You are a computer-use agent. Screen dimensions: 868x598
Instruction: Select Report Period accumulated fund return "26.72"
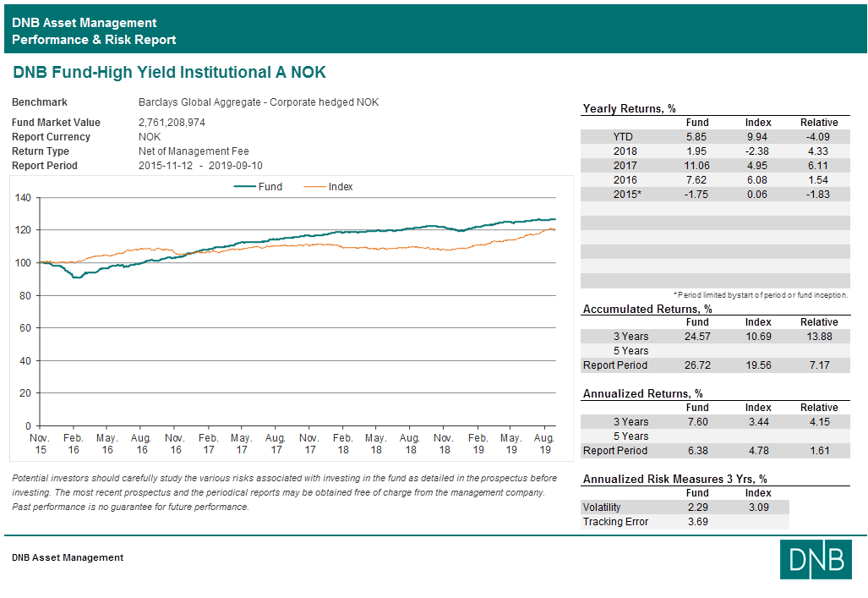(x=697, y=365)
